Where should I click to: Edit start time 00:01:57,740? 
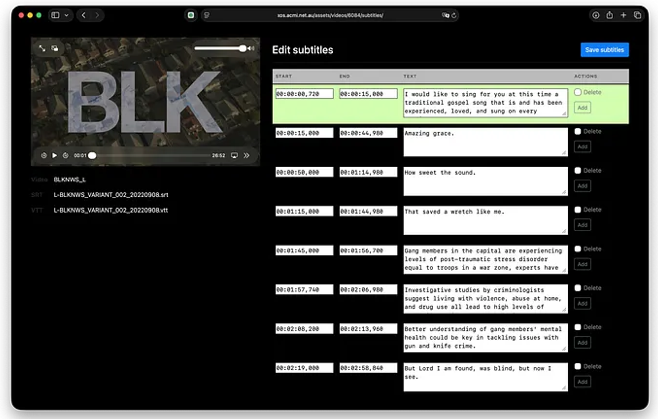click(304, 289)
